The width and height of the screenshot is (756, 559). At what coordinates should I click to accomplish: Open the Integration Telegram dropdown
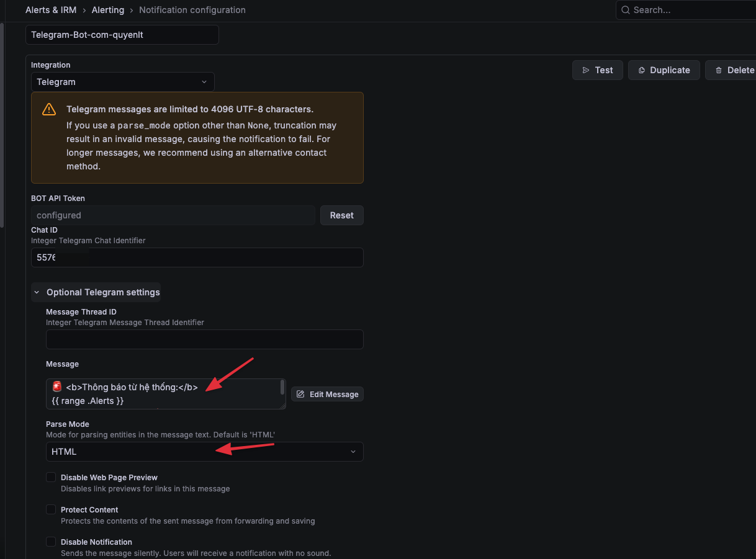point(122,82)
